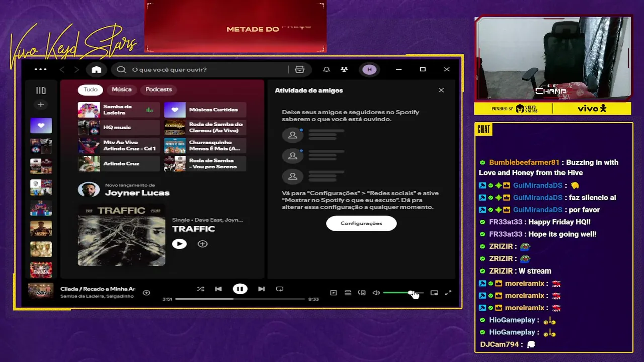Enter full screen mode icon
644x362 pixels.
tap(448, 293)
